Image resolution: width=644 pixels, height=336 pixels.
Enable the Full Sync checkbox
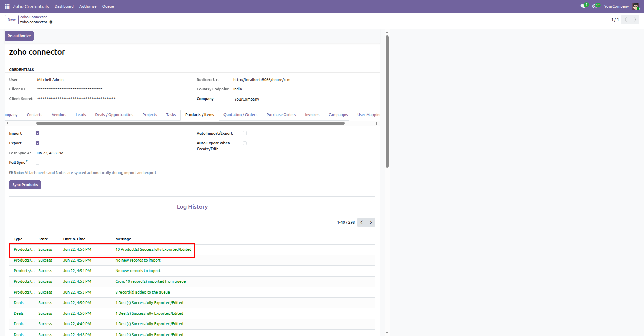[38, 162]
